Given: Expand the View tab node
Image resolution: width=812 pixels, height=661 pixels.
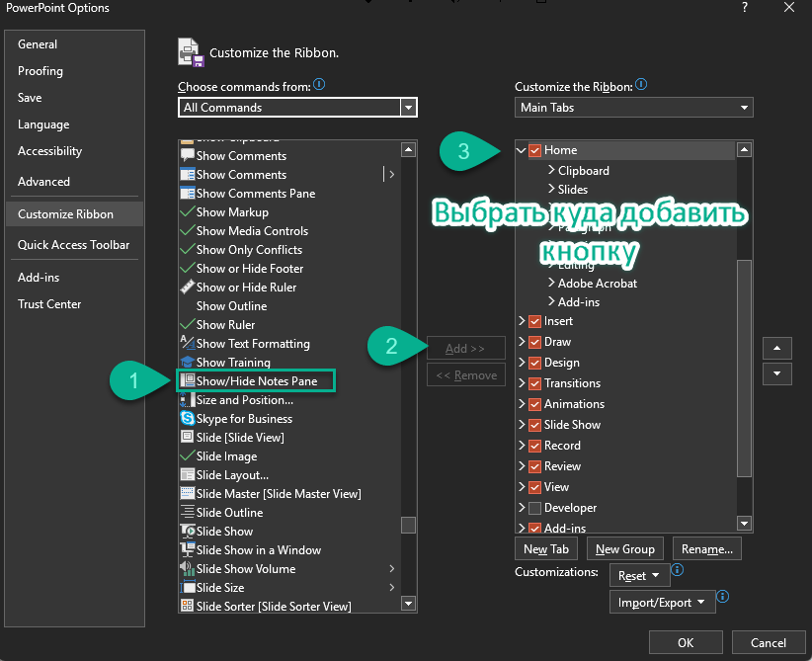Looking at the screenshot, I should (522, 486).
